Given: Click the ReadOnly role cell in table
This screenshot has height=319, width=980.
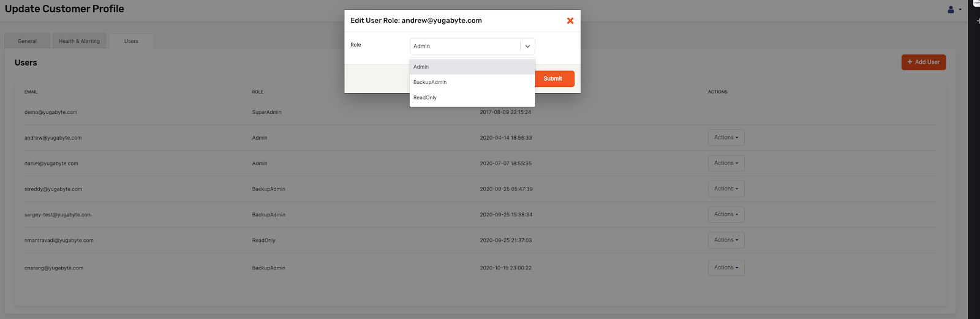Looking at the screenshot, I should [x=264, y=241].
